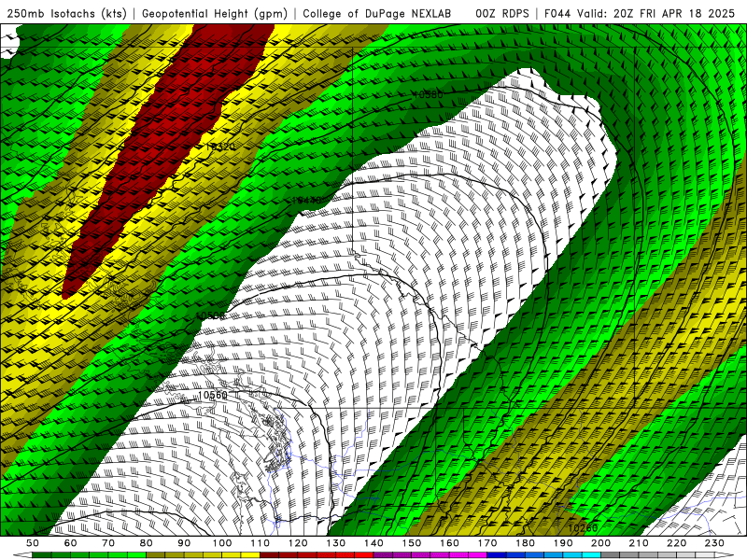This screenshot has width=747, height=560.
Task: Click the 10500 height contour label
Action: click(x=210, y=315)
